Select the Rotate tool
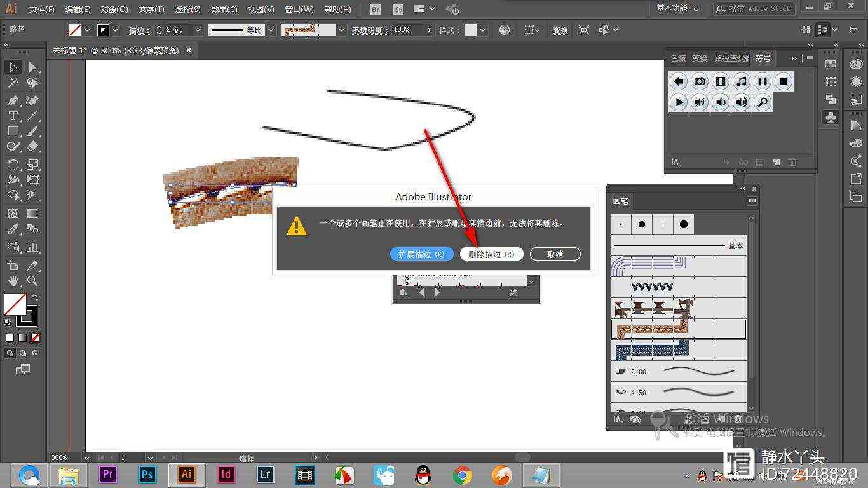This screenshot has height=488, width=868. tap(13, 165)
